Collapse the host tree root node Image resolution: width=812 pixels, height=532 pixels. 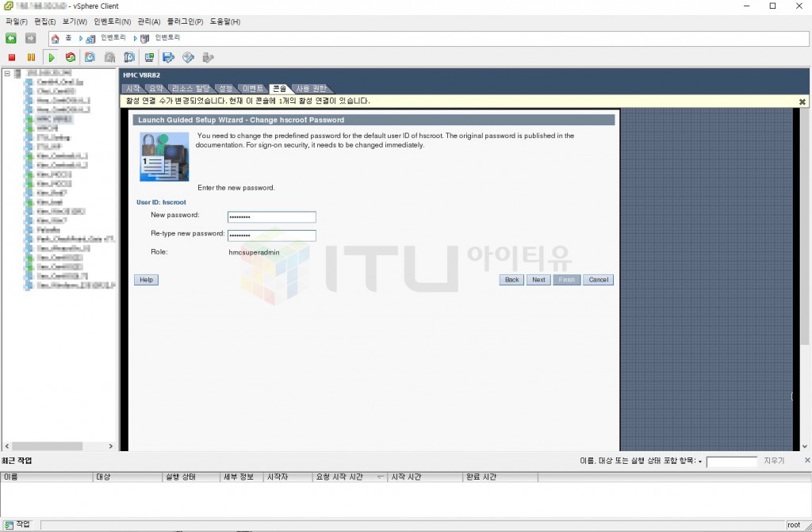(x=7, y=73)
